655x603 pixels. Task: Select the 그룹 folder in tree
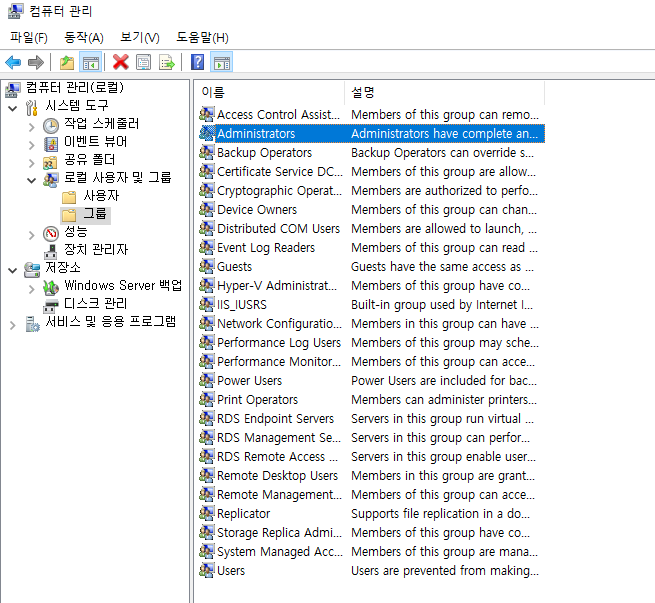[95, 214]
